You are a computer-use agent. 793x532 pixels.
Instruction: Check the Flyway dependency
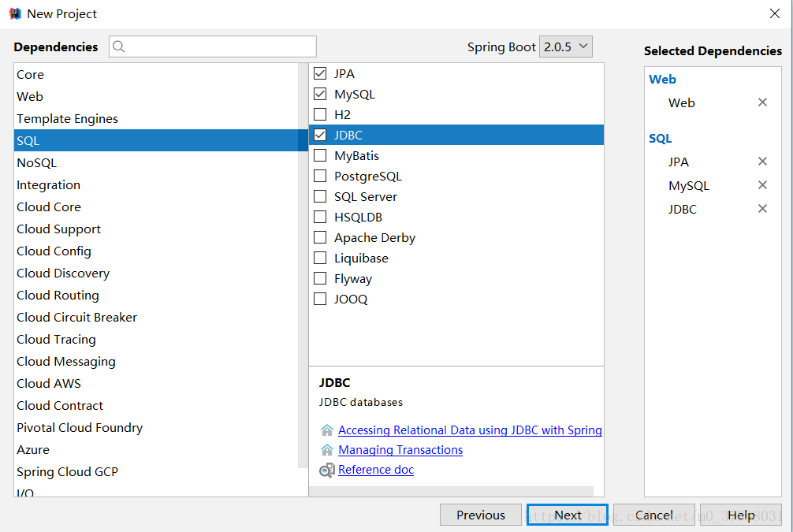click(x=320, y=278)
